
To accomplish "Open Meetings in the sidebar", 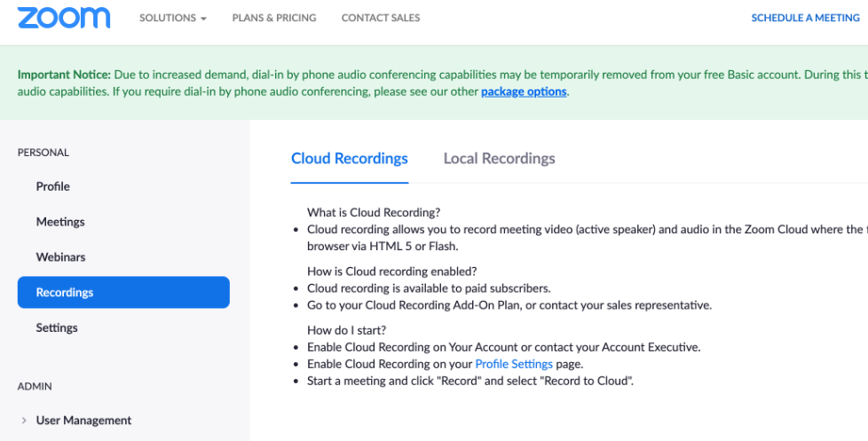I will point(60,222).
